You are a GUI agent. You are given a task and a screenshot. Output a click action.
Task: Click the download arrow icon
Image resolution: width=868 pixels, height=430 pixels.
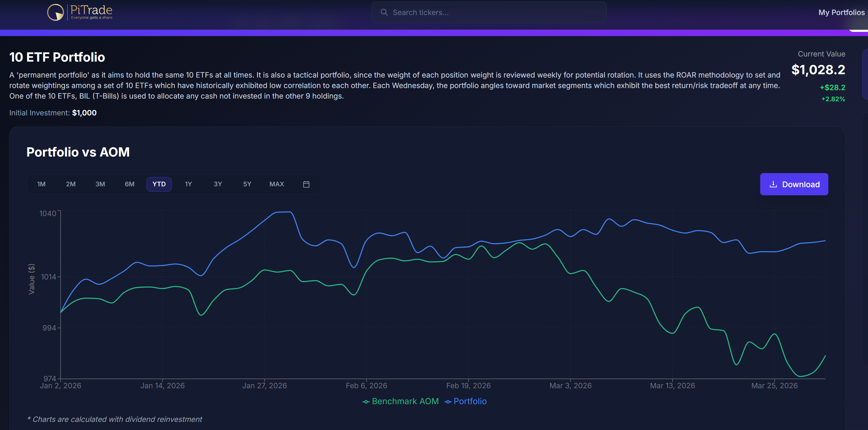click(773, 184)
